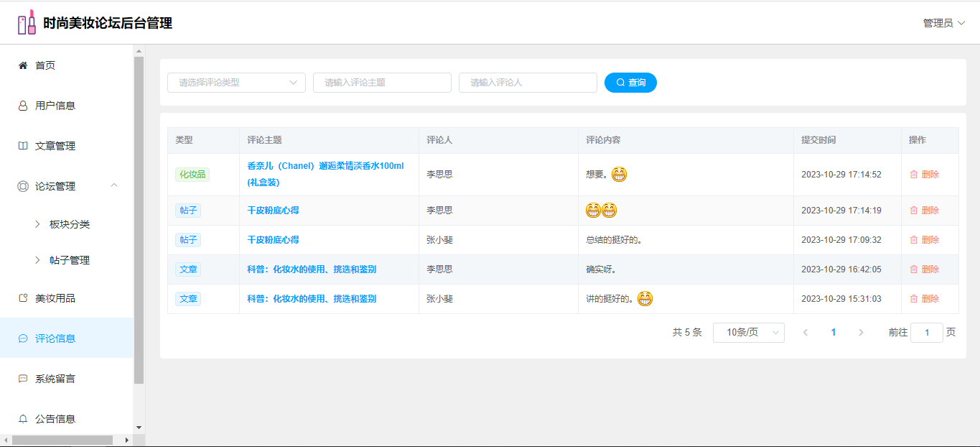Go to 帖子管理 menu item

pos(69,260)
